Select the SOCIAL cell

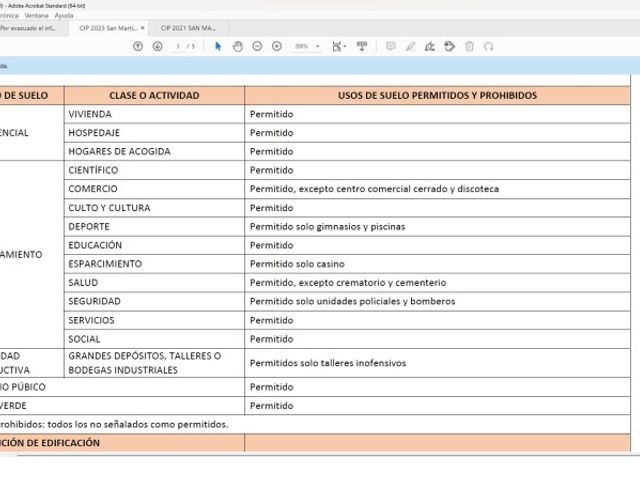[x=154, y=339]
